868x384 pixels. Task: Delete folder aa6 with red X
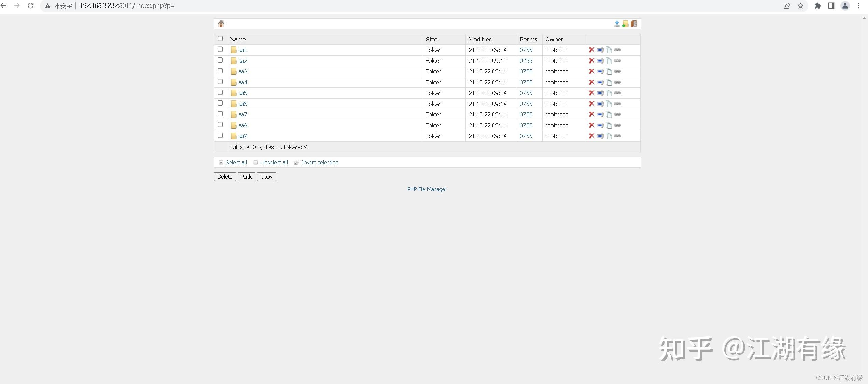[x=591, y=104]
